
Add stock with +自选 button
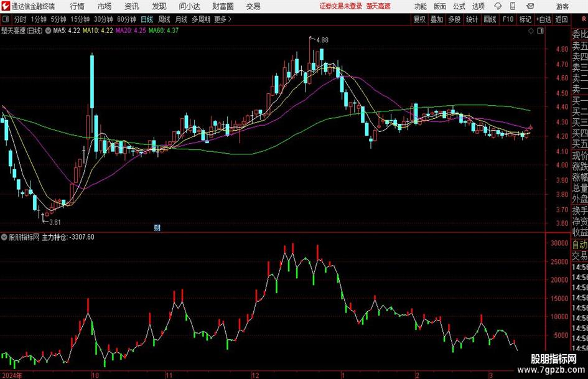[x=543, y=19]
